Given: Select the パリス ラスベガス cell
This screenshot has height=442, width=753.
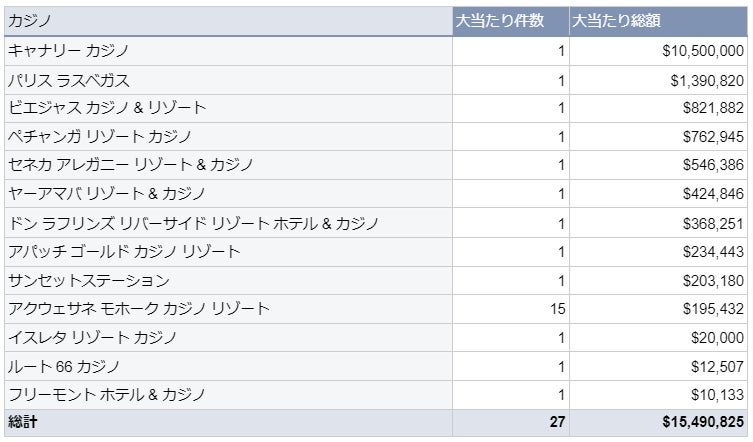Looking at the screenshot, I should [x=228, y=80].
